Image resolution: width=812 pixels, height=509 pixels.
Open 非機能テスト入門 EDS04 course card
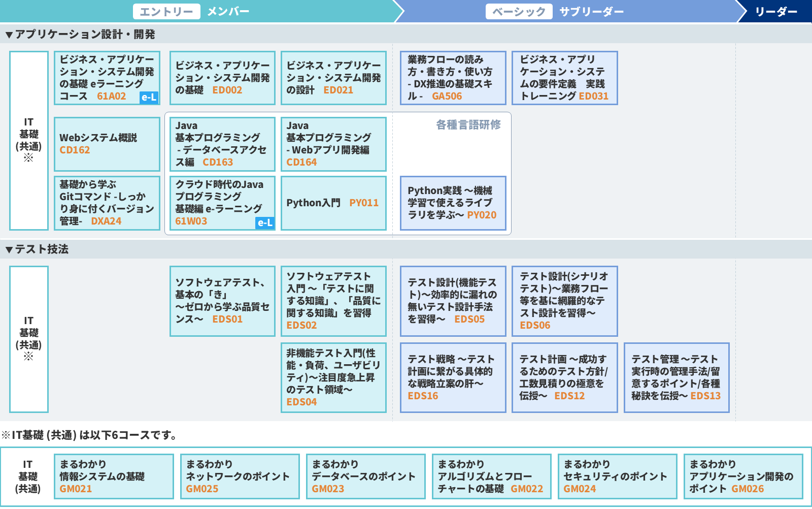tap(333, 377)
